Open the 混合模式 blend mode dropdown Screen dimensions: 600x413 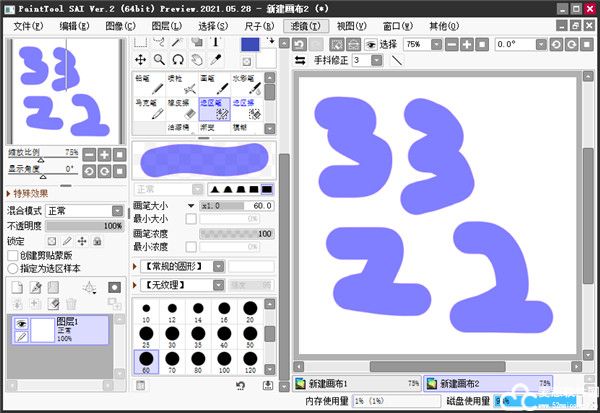[83, 211]
